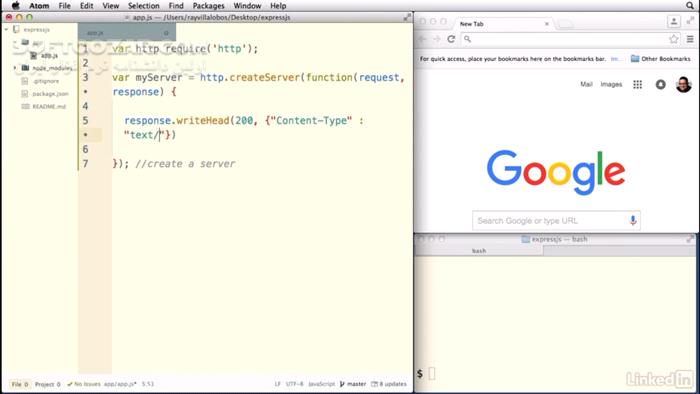The width and height of the screenshot is (700, 394).
Task: Click the Search Google or type URL box
Action: (556, 221)
